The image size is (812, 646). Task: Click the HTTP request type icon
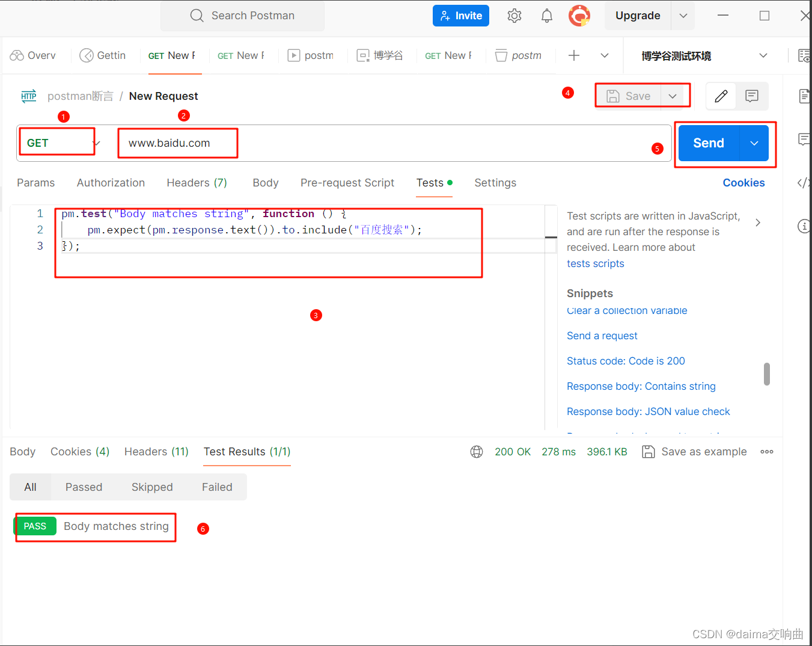point(29,96)
